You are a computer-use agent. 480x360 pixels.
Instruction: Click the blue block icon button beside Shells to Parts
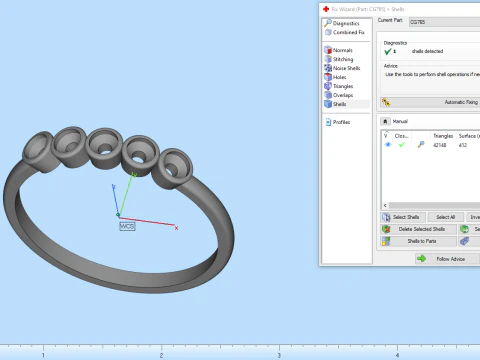(469, 241)
